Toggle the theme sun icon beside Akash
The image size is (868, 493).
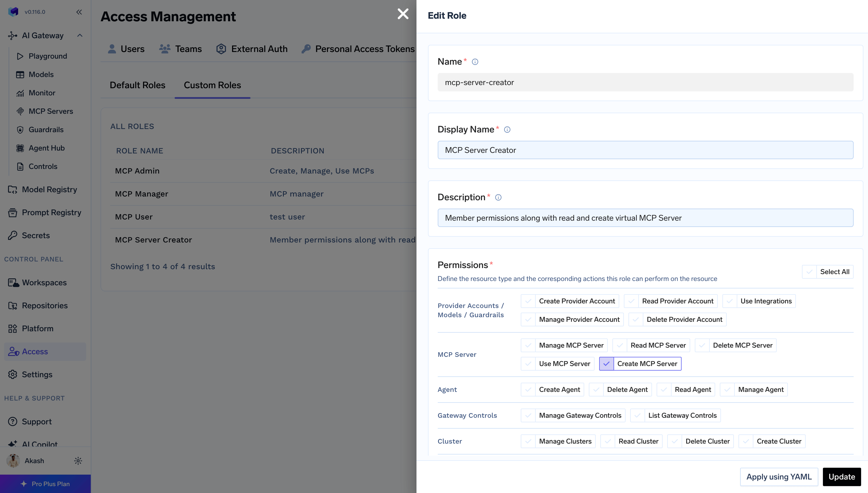pyautogui.click(x=78, y=461)
